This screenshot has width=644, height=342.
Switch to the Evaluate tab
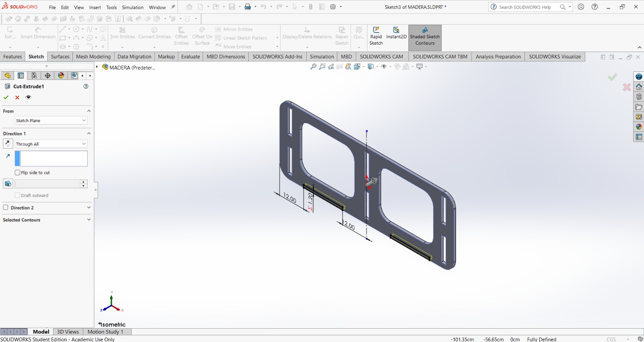click(190, 57)
